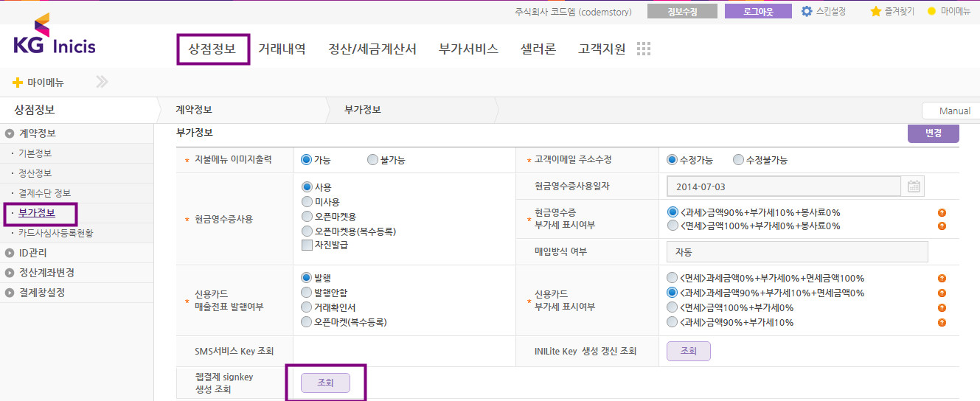The height and width of the screenshot is (401, 980).
Task: Select 현금영수증 <과세>금액90%+부가세10%+봉사료0%
Action: [x=672, y=212]
